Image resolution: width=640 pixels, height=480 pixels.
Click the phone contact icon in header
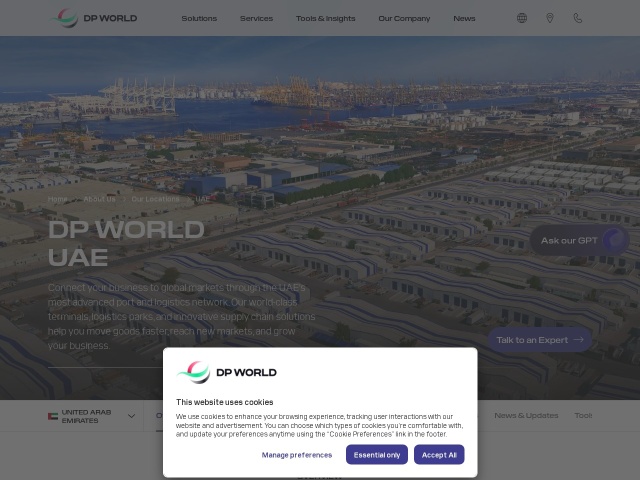point(578,18)
